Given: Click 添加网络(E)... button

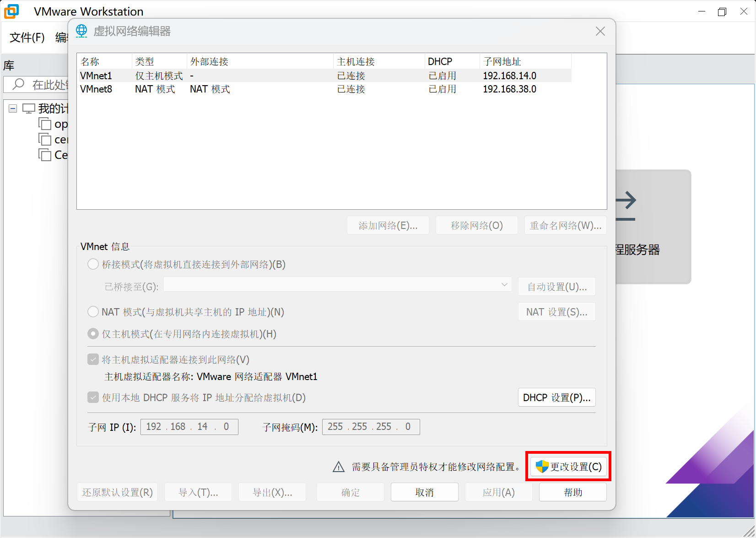Looking at the screenshot, I should tap(388, 225).
